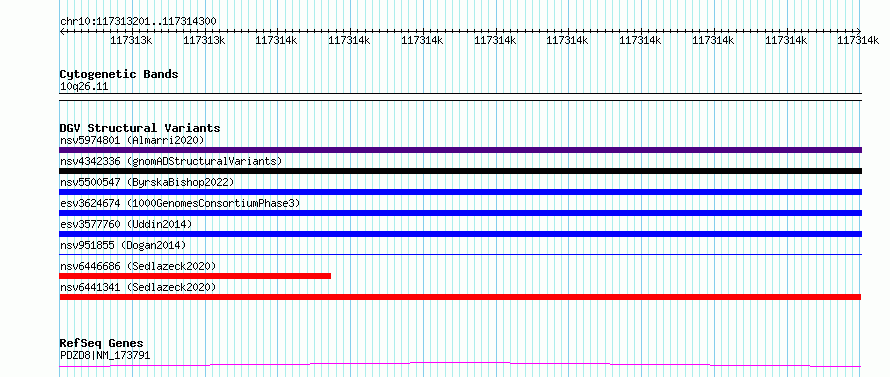Click the DGV Structural Variants track title
This screenshot has height=377, width=890.
(x=140, y=128)
